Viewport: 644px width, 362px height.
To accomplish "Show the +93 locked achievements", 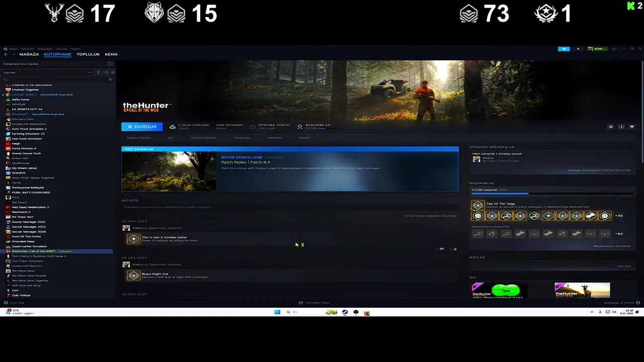I will (619, 234).
